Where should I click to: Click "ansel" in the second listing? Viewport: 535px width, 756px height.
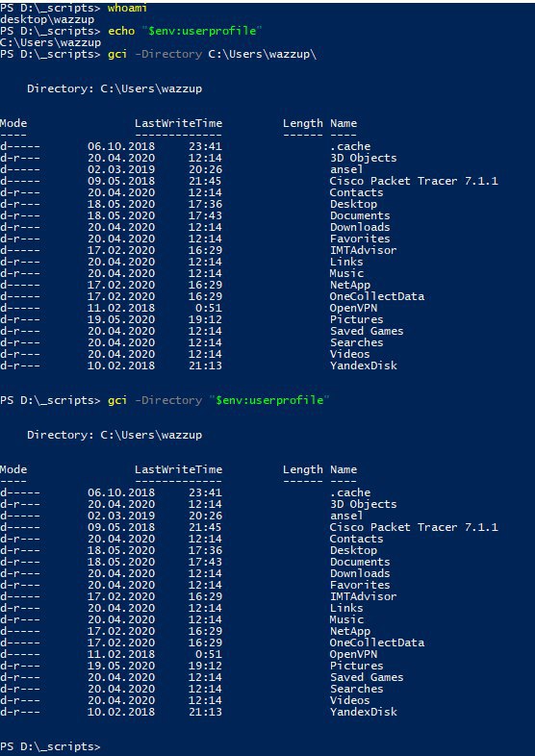pos(346,516)
